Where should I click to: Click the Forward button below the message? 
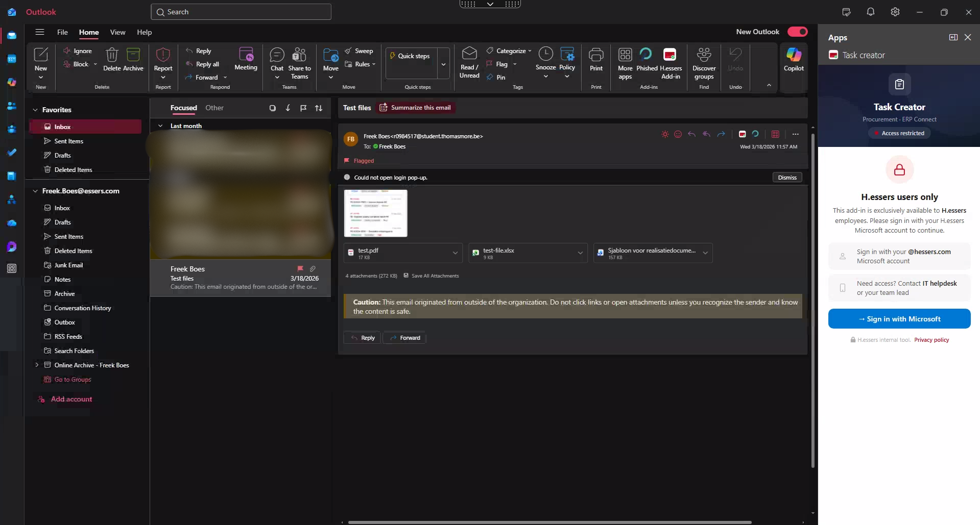[x=404, y=338]
